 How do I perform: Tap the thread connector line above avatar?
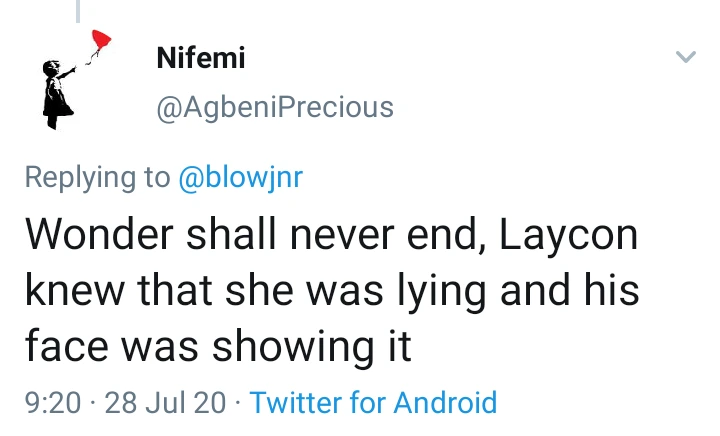pos(78,10)
